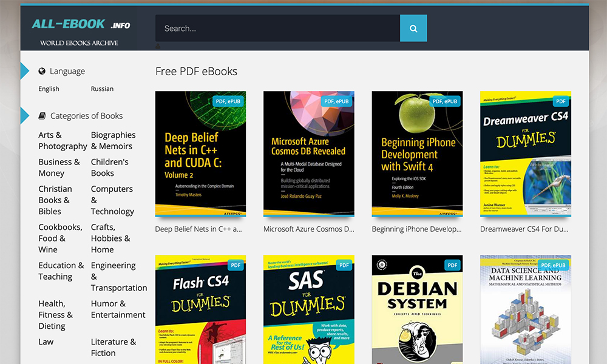
Task: Click the PDF, ePUB badge on Deep Belief Nets
Action: pos(228,101)
